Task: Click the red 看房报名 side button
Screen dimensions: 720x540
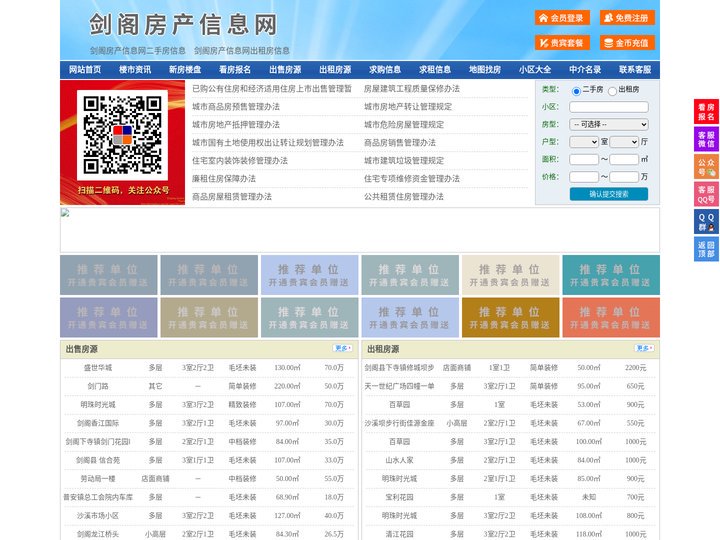Action: (706, 112)
